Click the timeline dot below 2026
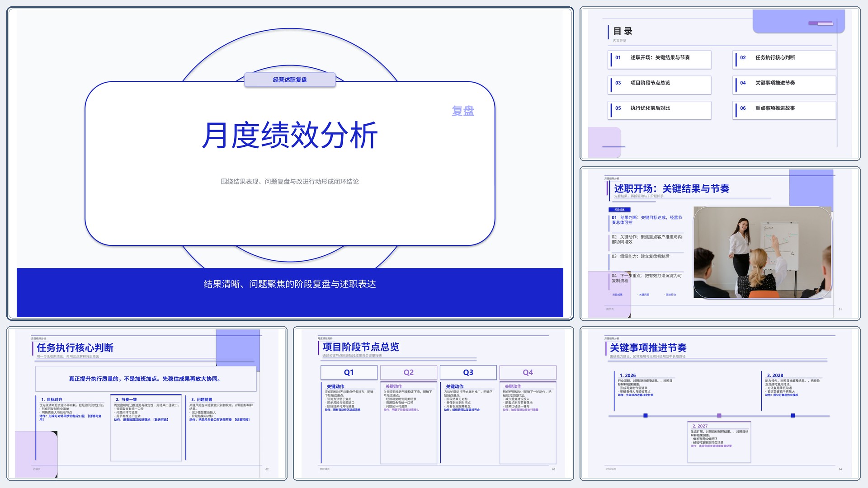This screenshot has width=868, height=488. (x=646, y=415)
